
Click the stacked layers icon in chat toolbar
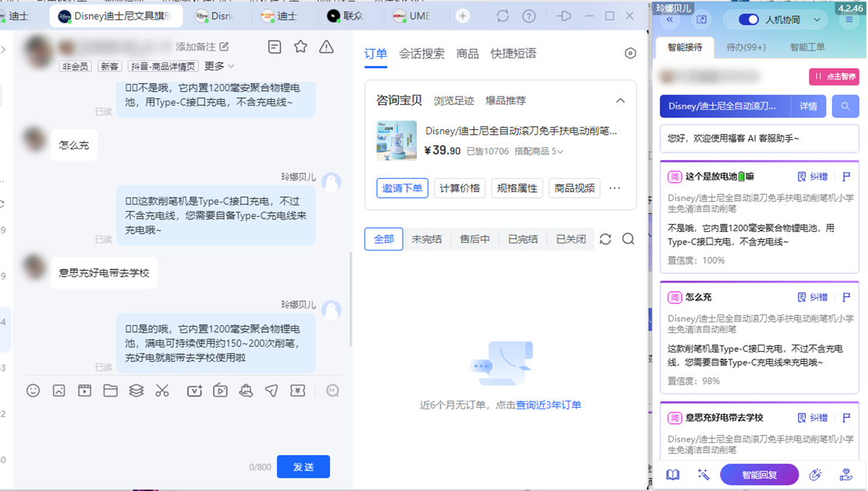[136, 391]
